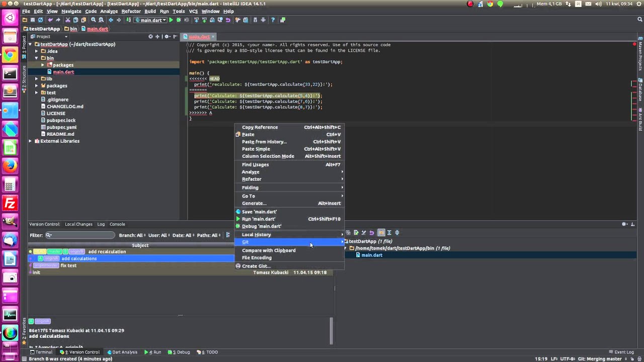Expand the lib folder in project tree
This screenshot has width=644, height=362.
click(x=36, y=79)
